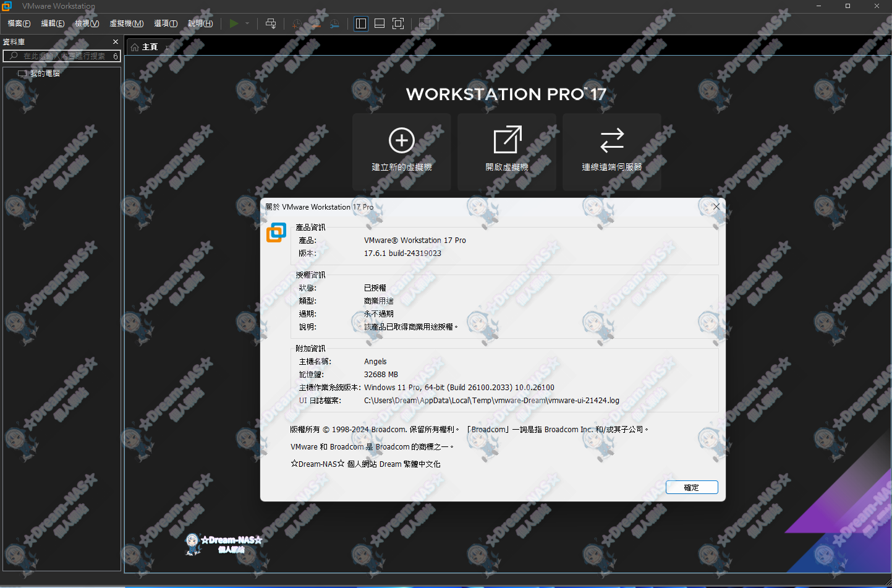The image size is (892, 588).
Task: Open the 虛擬機(M) menu
Action: coord(127,23)
